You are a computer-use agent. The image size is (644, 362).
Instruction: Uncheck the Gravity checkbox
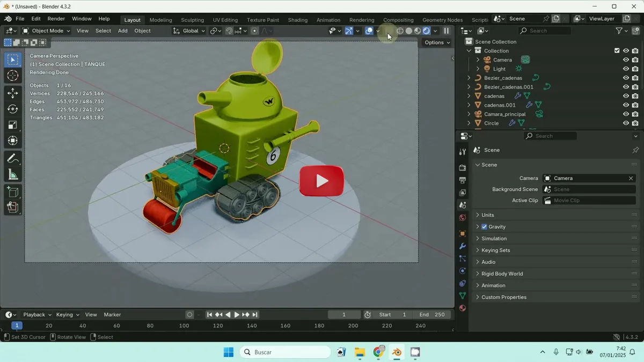(484, 227)
